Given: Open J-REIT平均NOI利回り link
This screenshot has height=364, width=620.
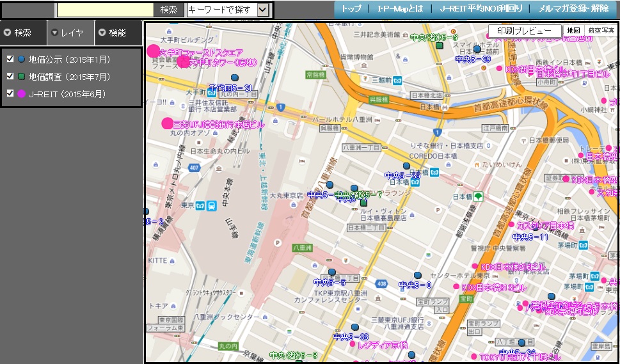Looking at the screenshot, I should 481,9.
